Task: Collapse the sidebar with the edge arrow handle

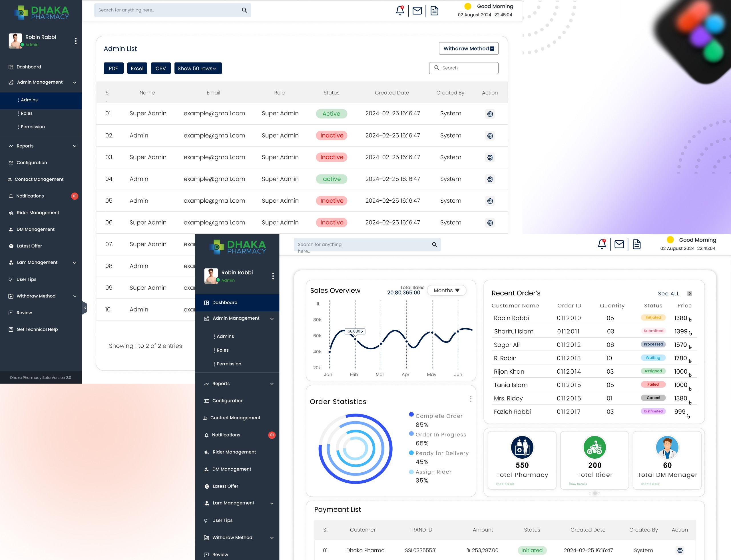Action: [x=85, y=308]
